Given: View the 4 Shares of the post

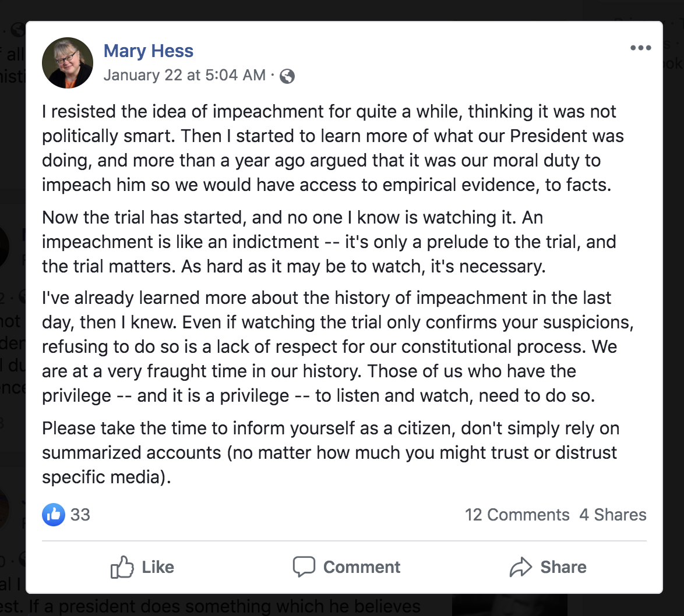Looking at the screenshot, I should pos(613,515).
